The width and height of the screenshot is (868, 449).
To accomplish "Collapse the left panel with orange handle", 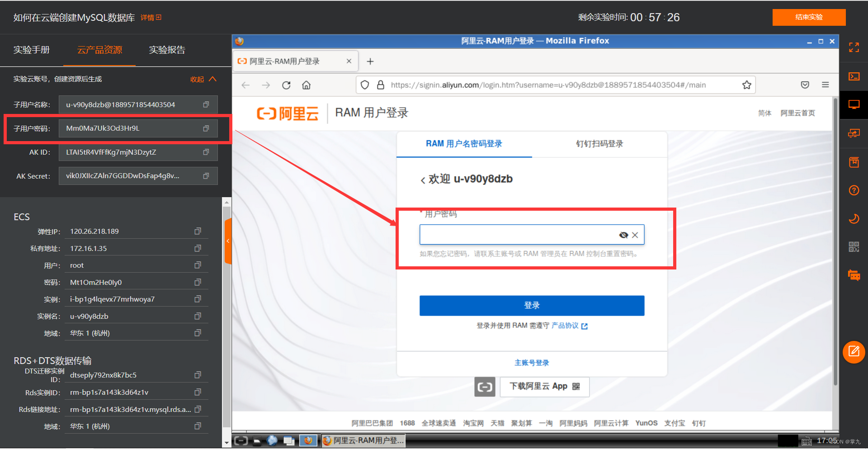I will click(228, 241).
